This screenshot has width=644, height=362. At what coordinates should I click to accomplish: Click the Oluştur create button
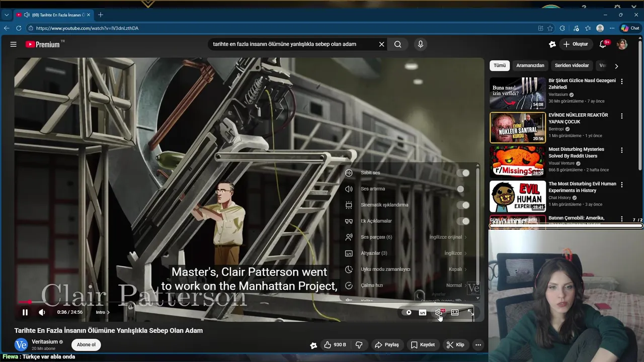coord(576,44)
